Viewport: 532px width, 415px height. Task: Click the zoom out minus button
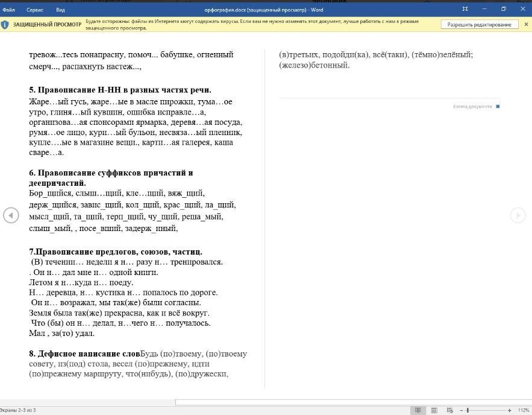click(x=462, y=411)
